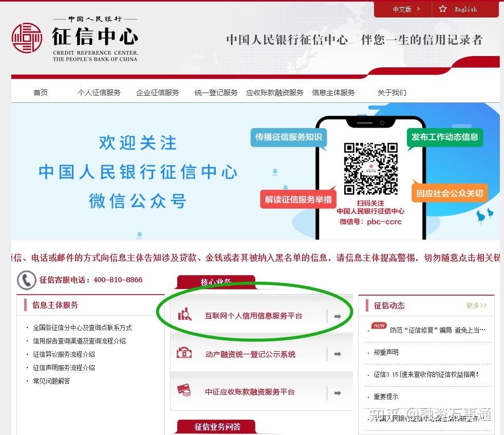504x435 pixels.
Task: Switch to English version
Action: (x=465, y=9)
